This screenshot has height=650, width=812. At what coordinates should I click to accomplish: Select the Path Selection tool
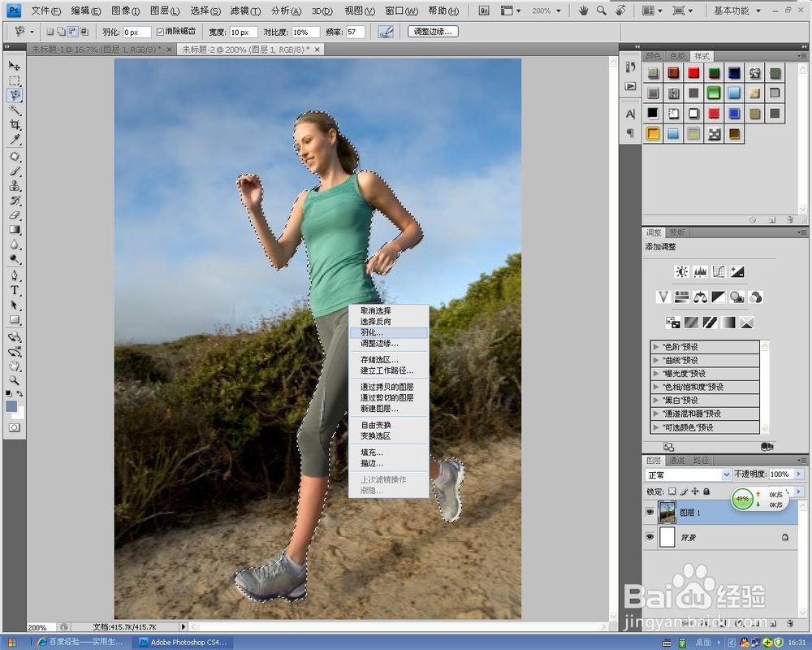point(15,305)
